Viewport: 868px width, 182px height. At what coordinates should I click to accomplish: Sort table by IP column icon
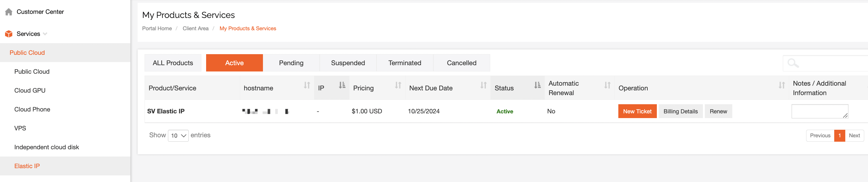342,85
